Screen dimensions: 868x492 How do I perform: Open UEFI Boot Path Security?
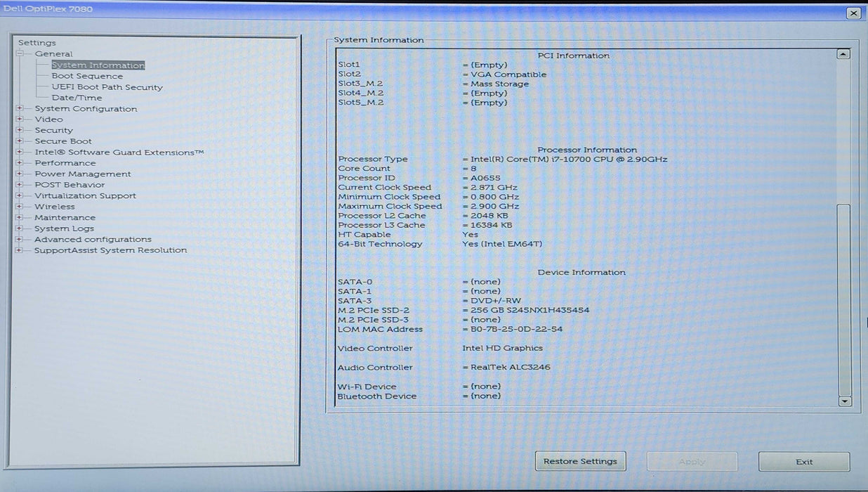(x=107, y=87)
